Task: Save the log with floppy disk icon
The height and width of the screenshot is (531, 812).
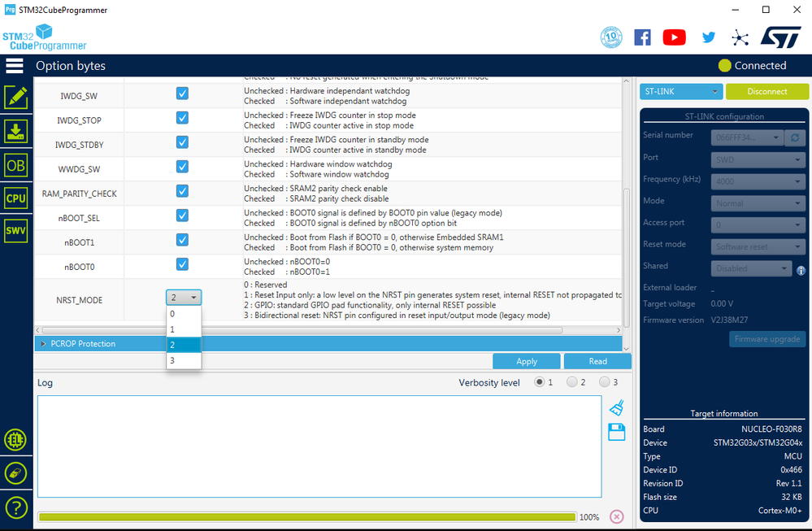Action: pos(616,432)
